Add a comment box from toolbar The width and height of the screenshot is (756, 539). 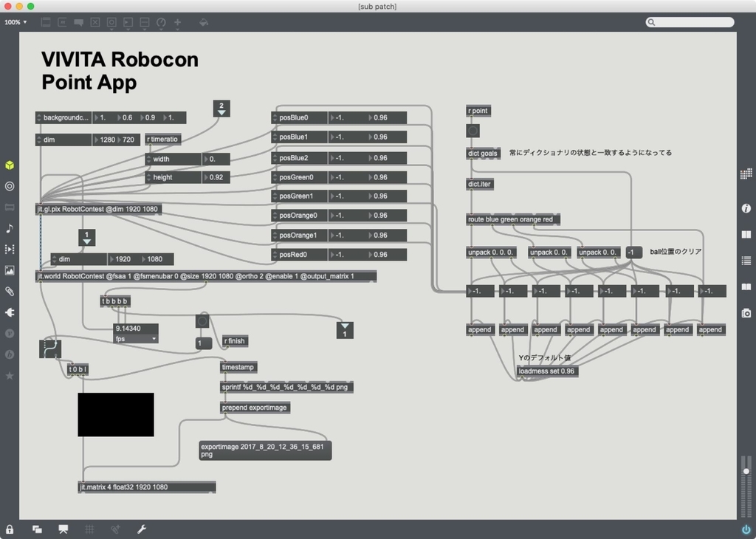tap(78, 22)
